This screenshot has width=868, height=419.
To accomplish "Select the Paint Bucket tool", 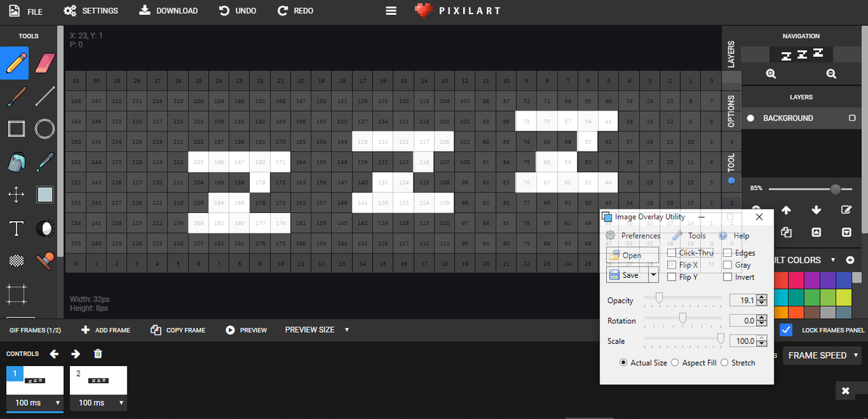I will [16, 162].
